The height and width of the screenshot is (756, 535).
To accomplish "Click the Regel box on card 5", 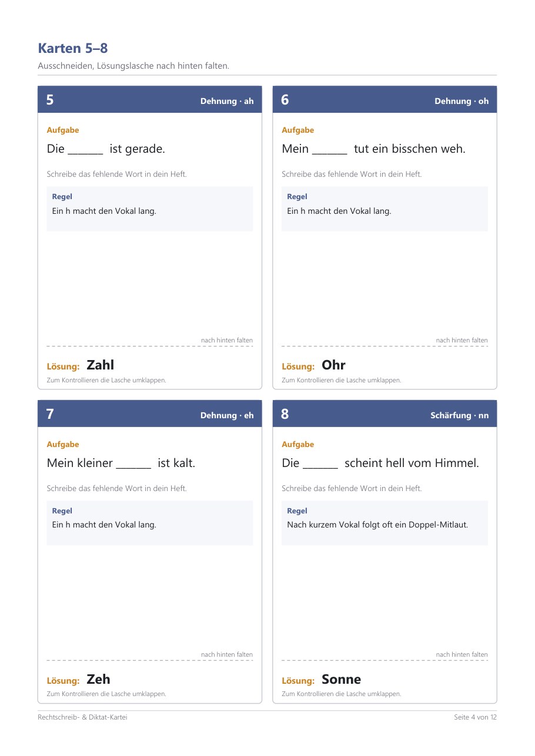I will [150, 209].
